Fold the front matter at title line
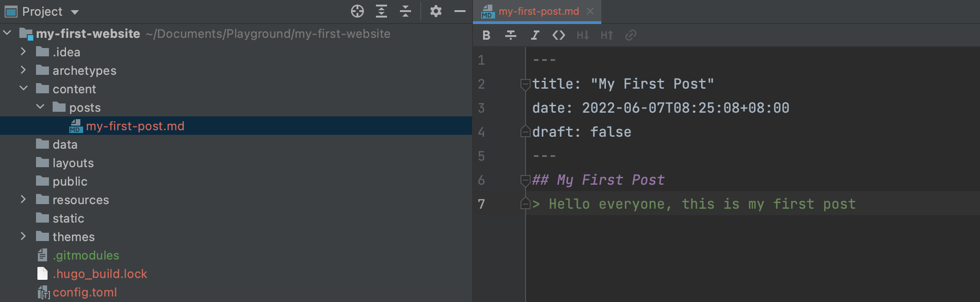Screen dimensions: 980x302 pyautogui.click(x=525, y=85)
